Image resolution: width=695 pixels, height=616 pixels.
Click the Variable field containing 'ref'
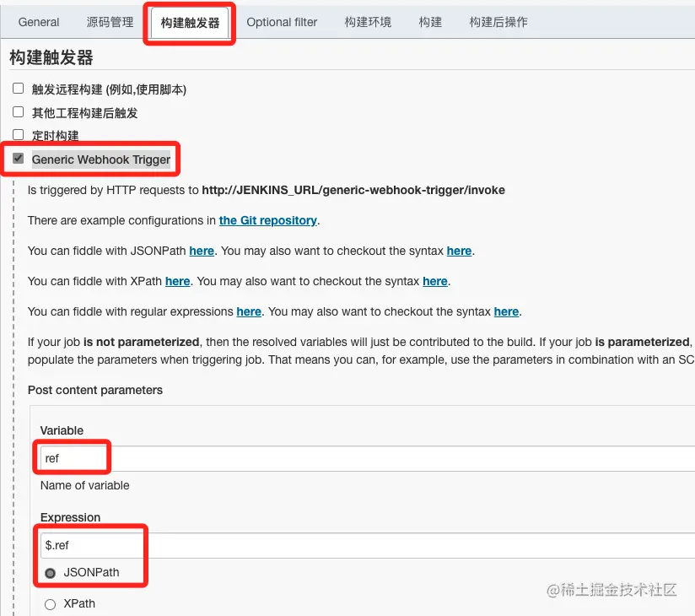pos(368,458)
